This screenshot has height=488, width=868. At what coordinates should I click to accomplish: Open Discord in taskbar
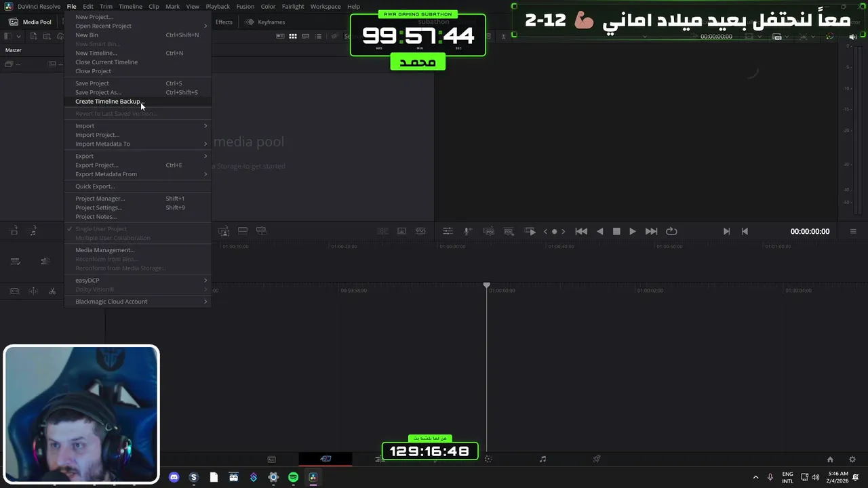pos(174,477)
